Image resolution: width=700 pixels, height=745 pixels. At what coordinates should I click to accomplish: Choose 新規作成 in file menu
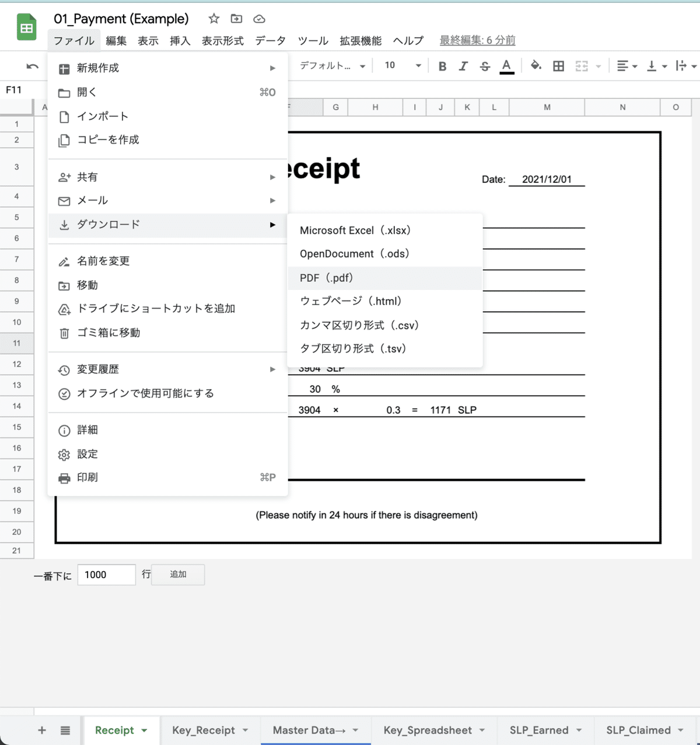168,68
